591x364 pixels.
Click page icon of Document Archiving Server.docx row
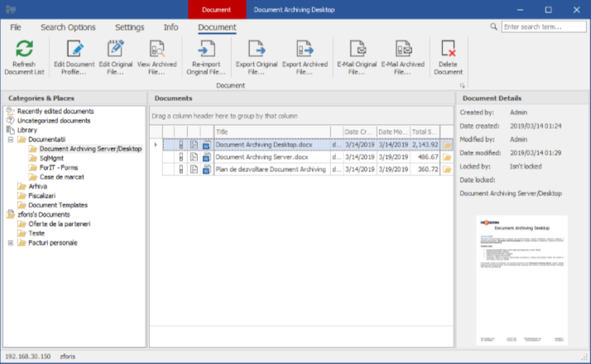click(194, 157)
